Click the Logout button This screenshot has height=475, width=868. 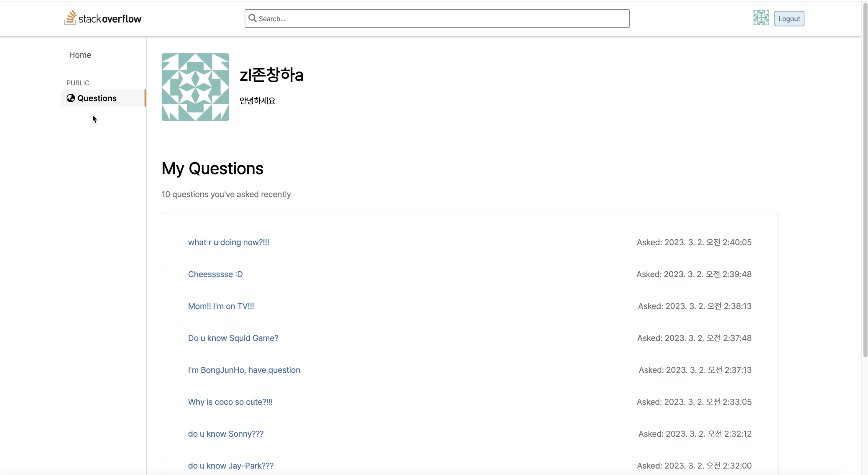click(789, 19)
